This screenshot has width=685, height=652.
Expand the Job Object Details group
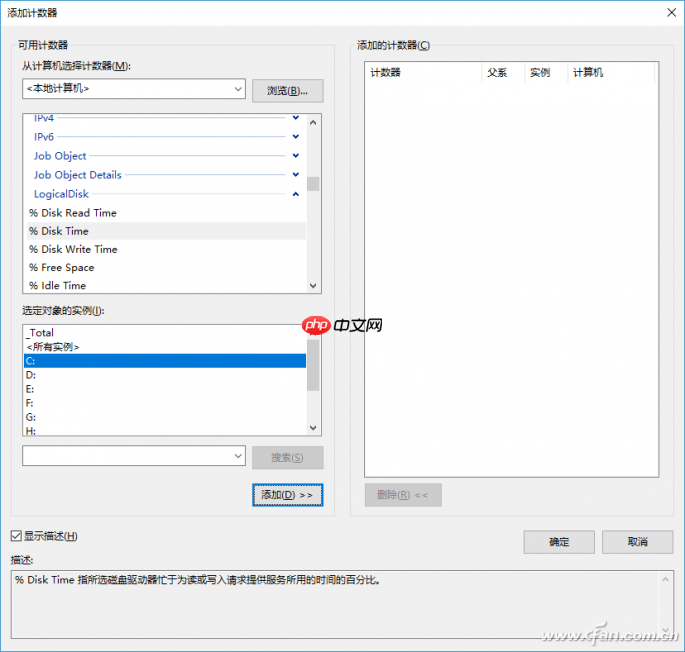point(296,174)
